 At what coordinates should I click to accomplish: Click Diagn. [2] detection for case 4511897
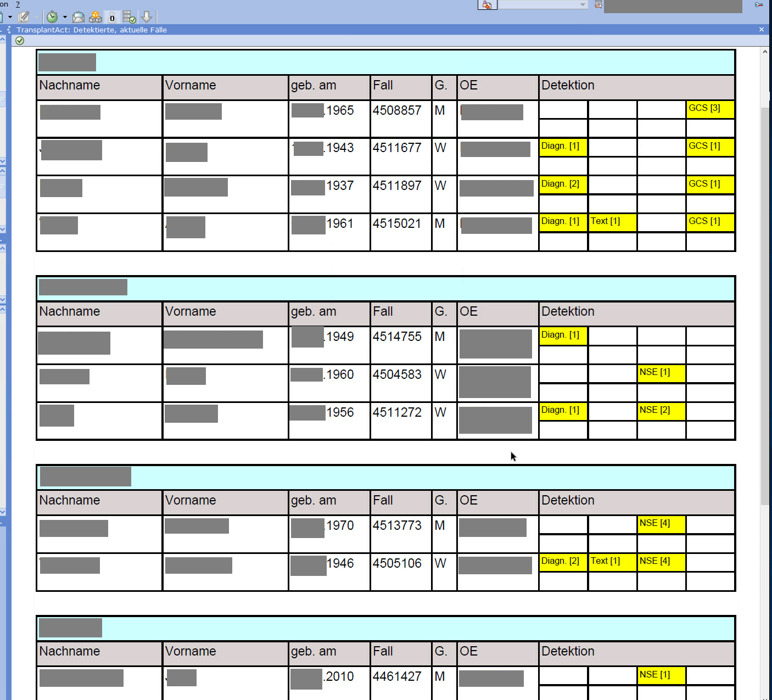[563, 184]
